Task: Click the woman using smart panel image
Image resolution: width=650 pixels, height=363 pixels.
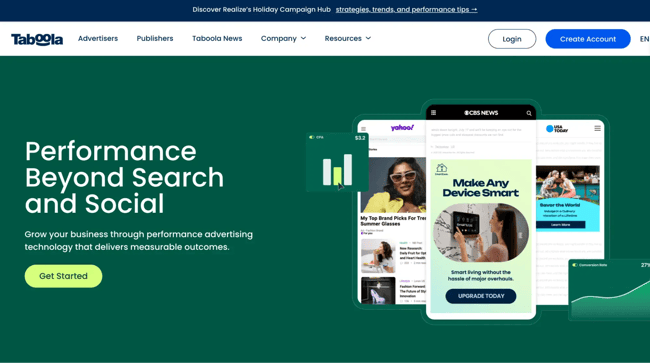Action: [481, 232]
